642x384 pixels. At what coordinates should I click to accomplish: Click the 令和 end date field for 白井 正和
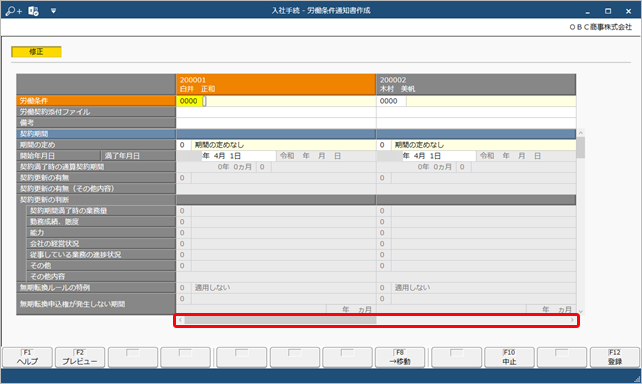tap(326, 156)
